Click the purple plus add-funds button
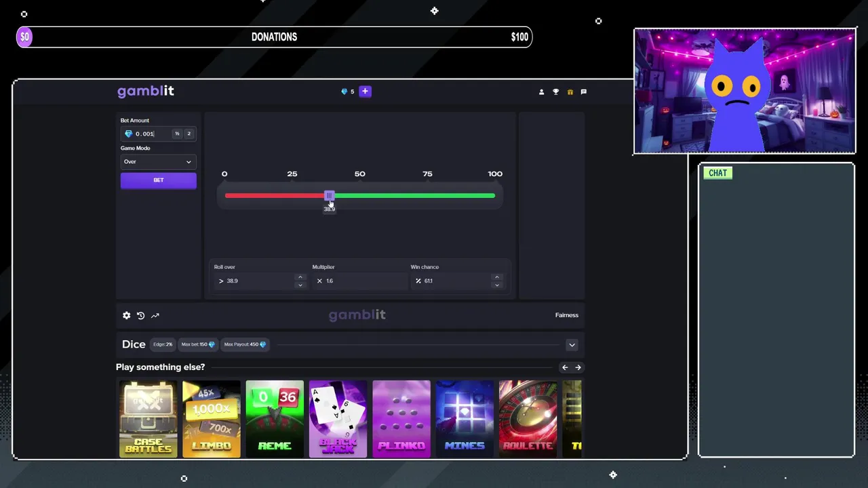The height and width of the screenshot is (488, 868). [365, 91]
